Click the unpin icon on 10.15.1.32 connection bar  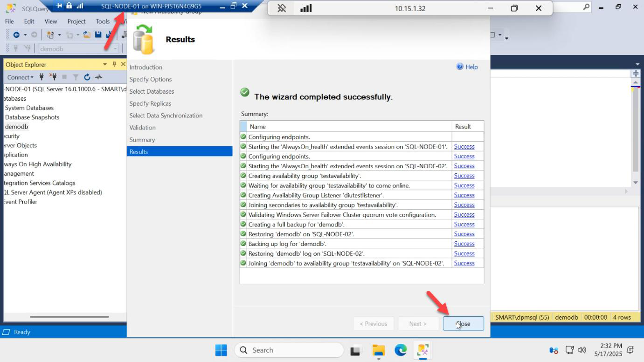(282, 8)
